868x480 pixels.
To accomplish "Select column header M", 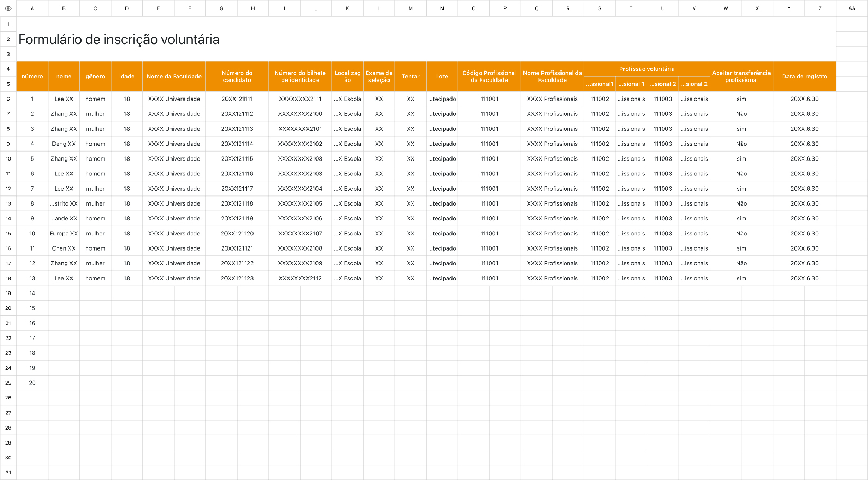I will click(x=411, y=8).
